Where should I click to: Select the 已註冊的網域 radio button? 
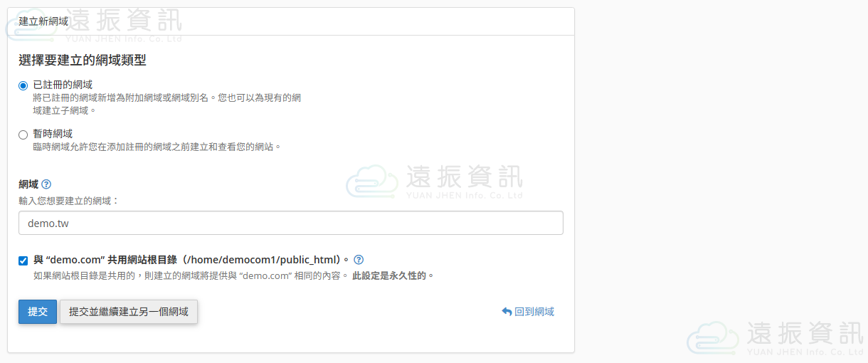point(23,85)
